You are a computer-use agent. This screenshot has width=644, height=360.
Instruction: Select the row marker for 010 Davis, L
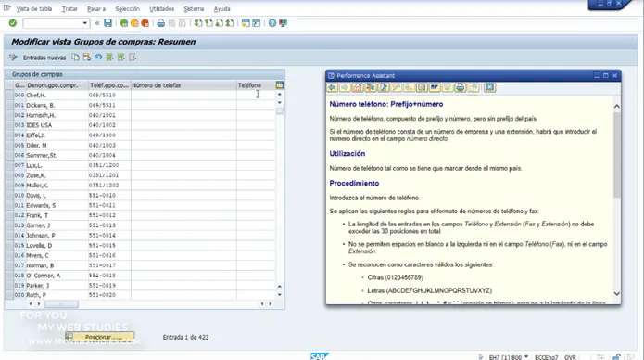tap(9, 196)
